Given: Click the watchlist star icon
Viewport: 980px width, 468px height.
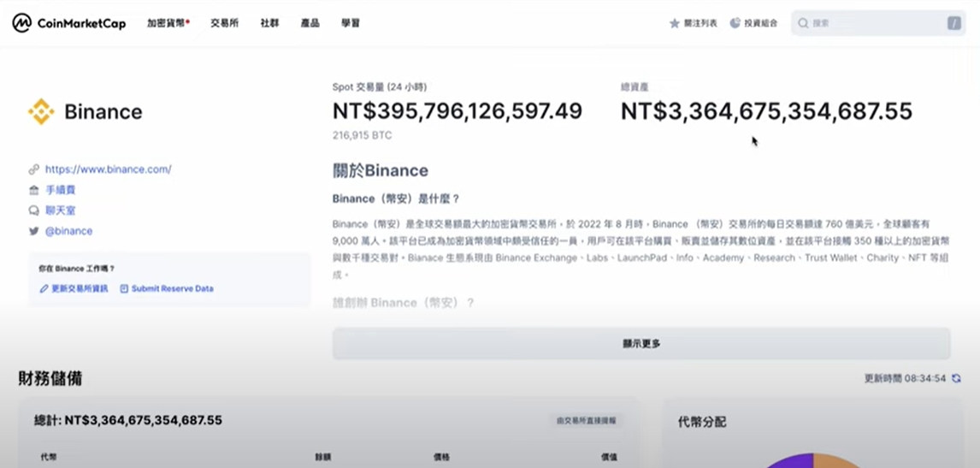Looking at the screenshot, I should (x=675, y=23).
